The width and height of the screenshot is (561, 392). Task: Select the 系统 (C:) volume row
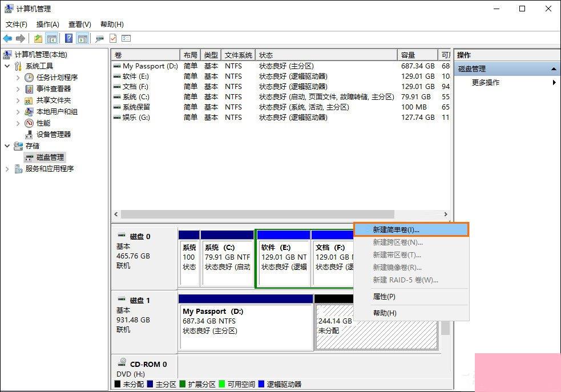click(281, 97)
